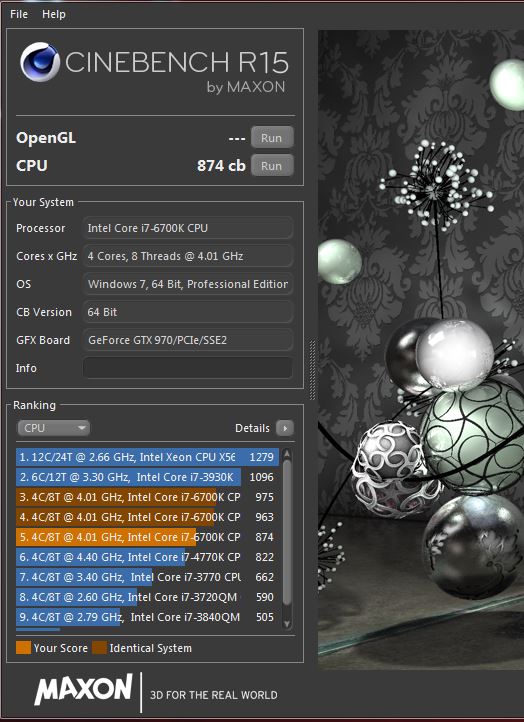
Task: Click ranking list scroll up arrow
Action: (287, 454)
